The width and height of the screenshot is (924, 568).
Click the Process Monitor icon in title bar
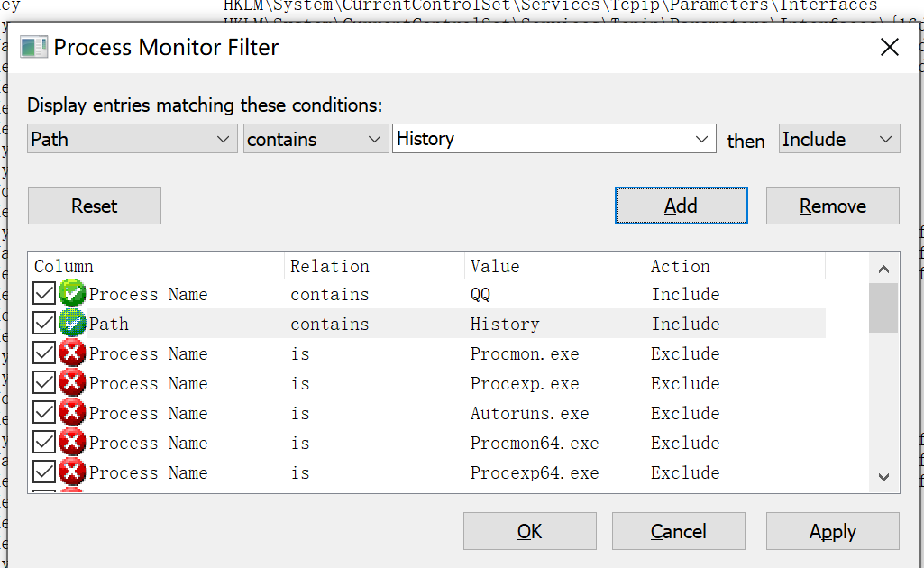point(33,47)
